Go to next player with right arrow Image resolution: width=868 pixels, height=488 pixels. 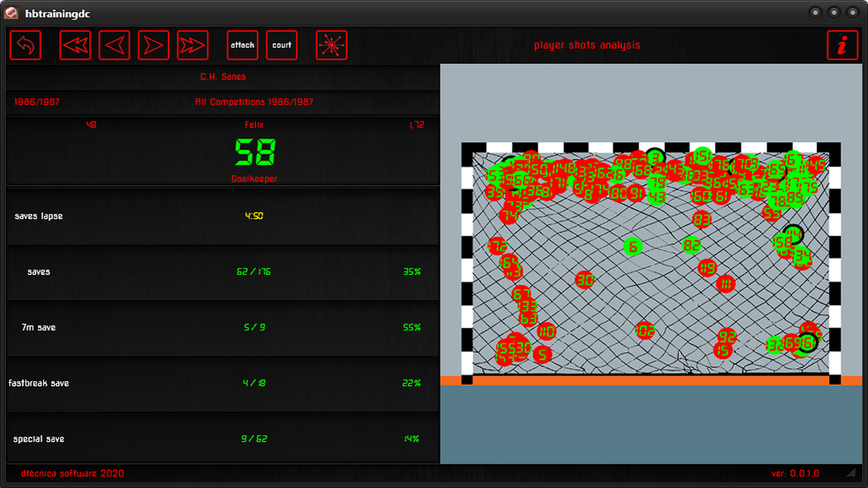click(x=153, y=45)
